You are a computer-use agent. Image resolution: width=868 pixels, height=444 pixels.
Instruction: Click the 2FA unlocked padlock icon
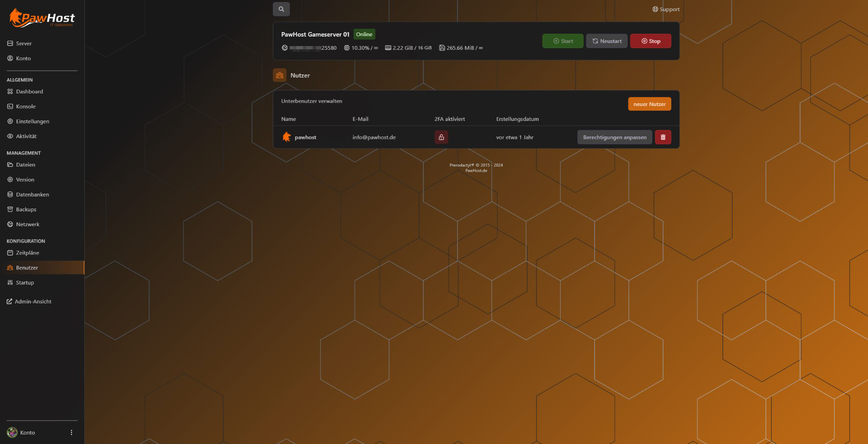point(441,137)
